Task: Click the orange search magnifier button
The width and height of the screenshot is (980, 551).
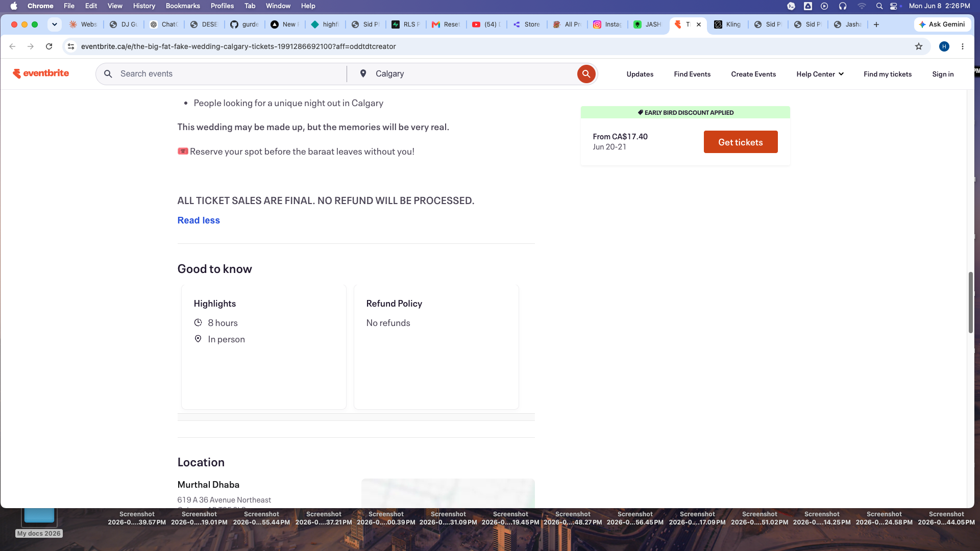Action: click(x=586, y=74)
